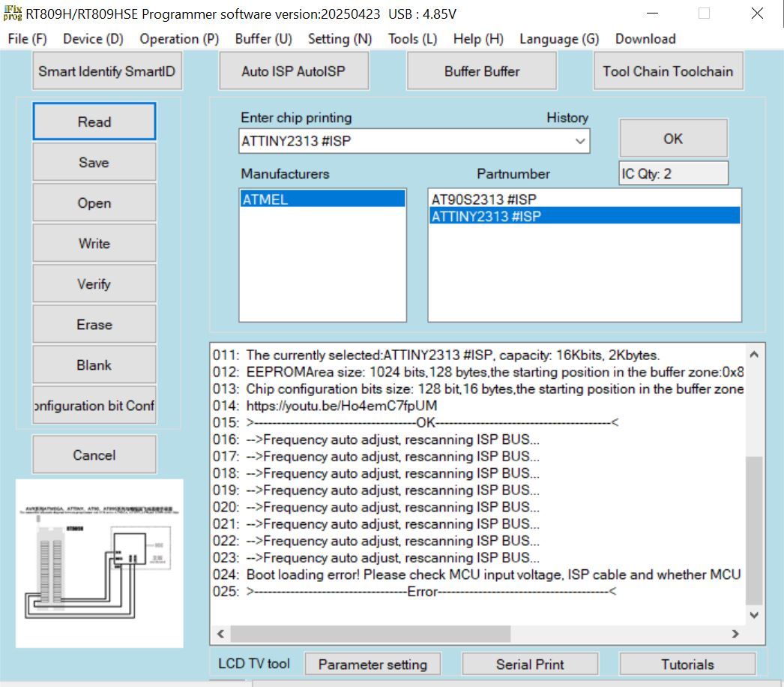Click the Read button

[94, 121]
